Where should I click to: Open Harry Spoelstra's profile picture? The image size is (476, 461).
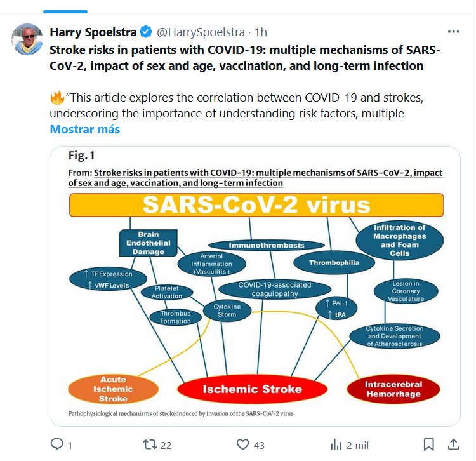pyautogui.click(x=27, y=39)
